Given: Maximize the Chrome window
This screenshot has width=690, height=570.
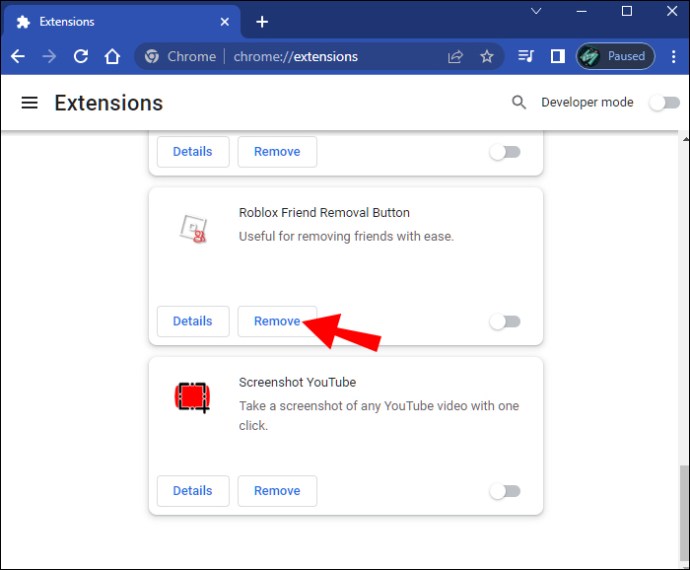Looking at the screenshot, I should pyautogui.click(x=627, y=11).
